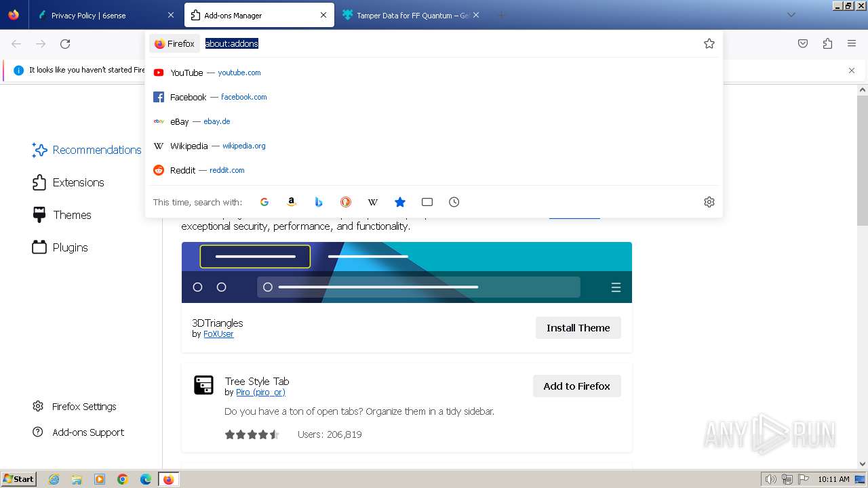Search this time with Bing
This screenshot has height=488, width=868.
[x=319, y=202]
